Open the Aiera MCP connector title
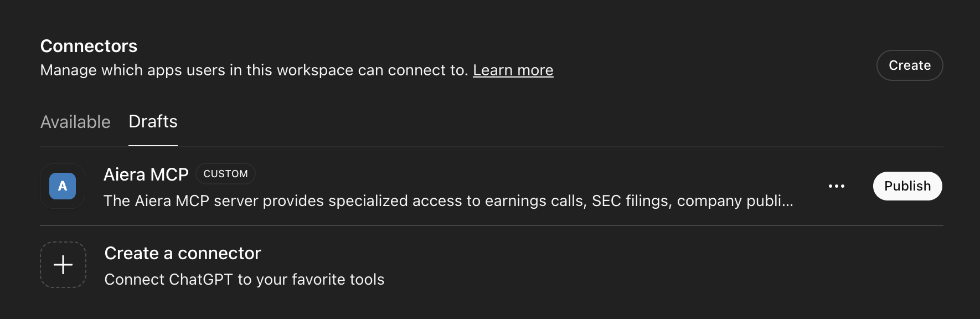This screenshot has height=319, width=980. point(146,174)
